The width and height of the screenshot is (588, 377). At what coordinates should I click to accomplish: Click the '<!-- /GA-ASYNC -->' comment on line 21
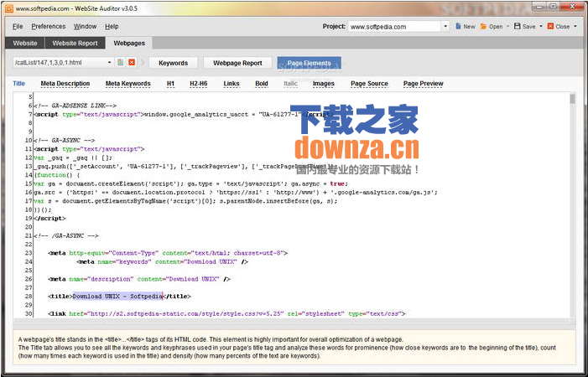pyautogui.click(x=66, y=236)
